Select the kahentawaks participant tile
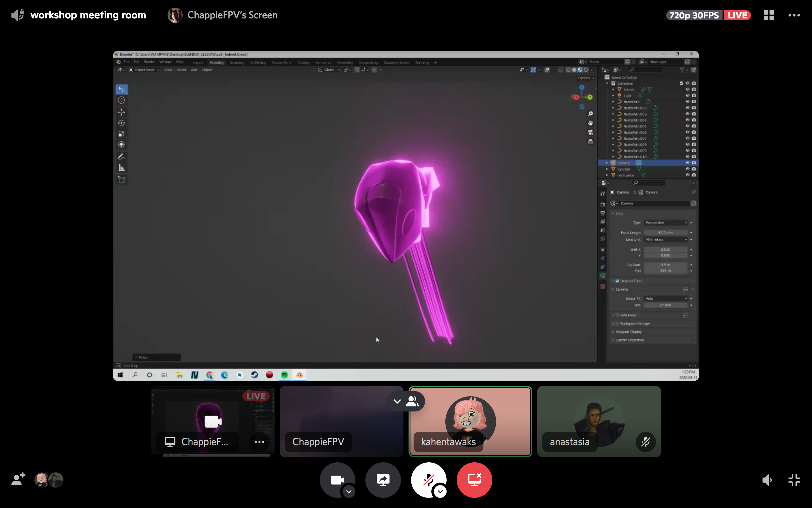This screenshot has width=812, height=508. pyautogui.click(x=470, y=421)
